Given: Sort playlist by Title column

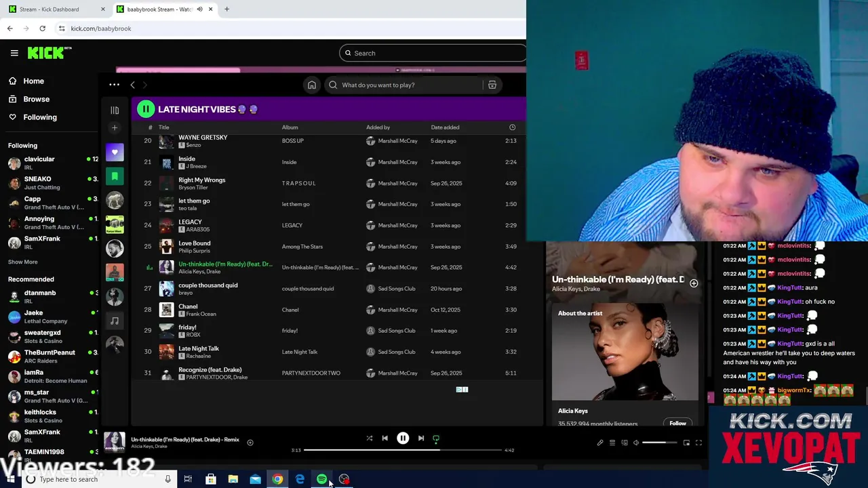Looking at the screenshot, I should tap(164, 127).
